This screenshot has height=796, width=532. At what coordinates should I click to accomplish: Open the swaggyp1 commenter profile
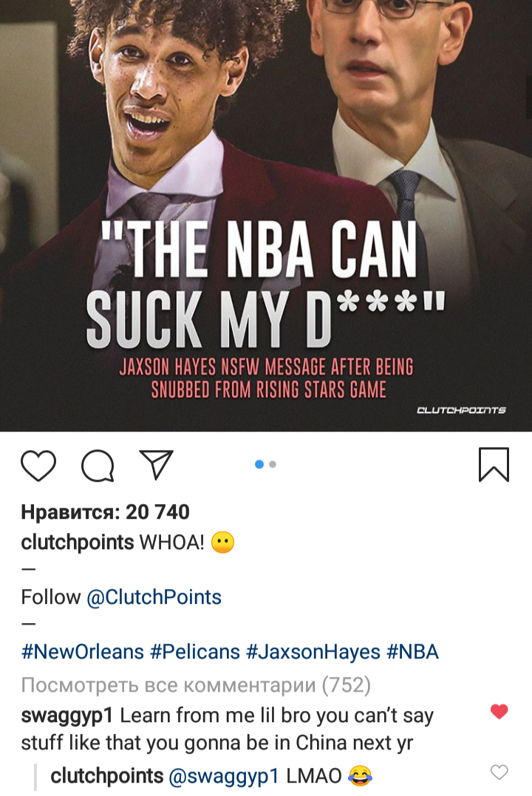click(x=67, y=715)
